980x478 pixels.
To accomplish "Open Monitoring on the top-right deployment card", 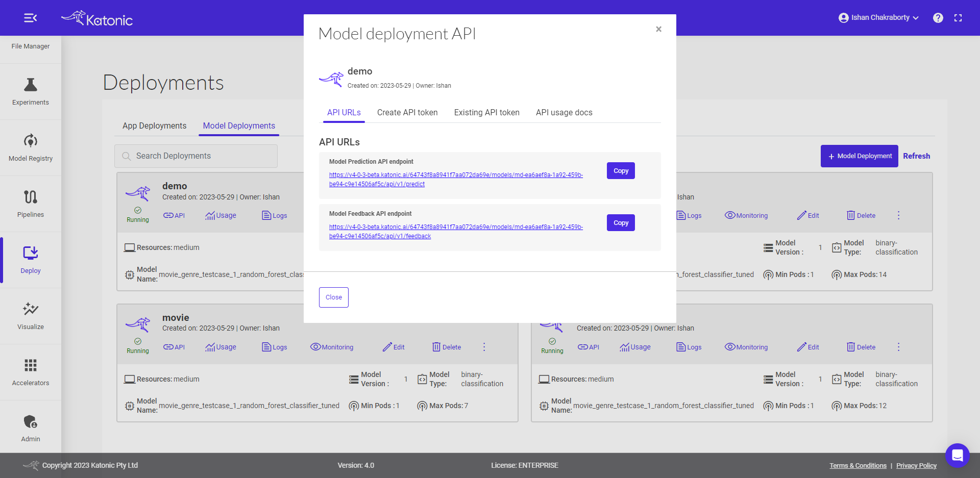I will [746, 216].
